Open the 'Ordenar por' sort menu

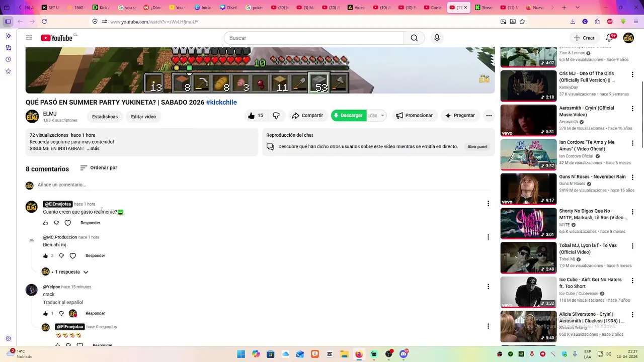pos(99,168)
